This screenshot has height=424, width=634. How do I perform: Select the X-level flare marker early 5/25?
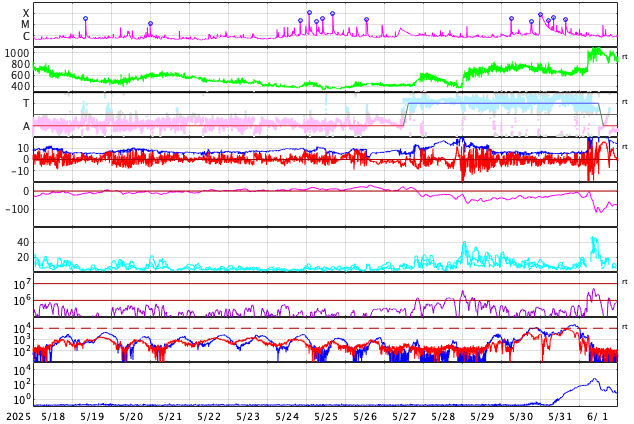pos(309,13)
